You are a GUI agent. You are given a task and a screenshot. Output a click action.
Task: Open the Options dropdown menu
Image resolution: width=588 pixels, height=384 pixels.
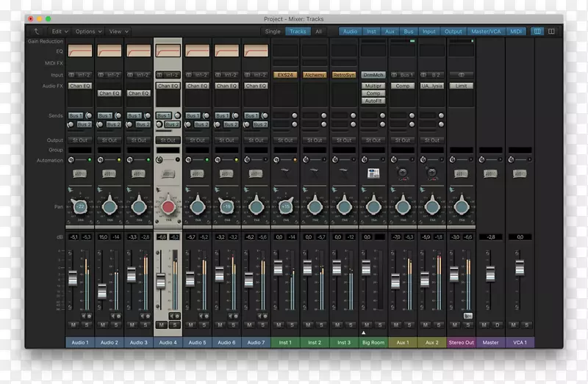(x=87, y=32)
